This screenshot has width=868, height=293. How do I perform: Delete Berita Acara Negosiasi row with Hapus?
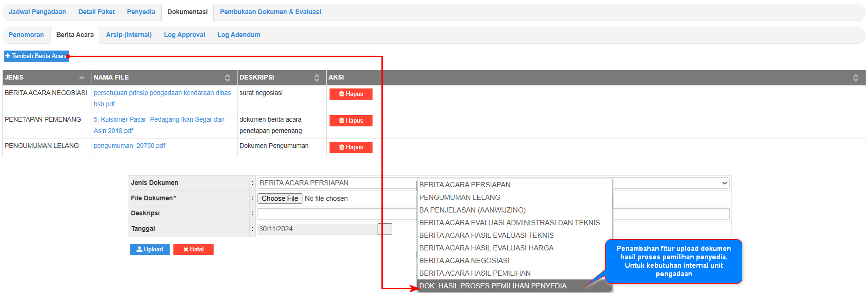pos(351,94)
